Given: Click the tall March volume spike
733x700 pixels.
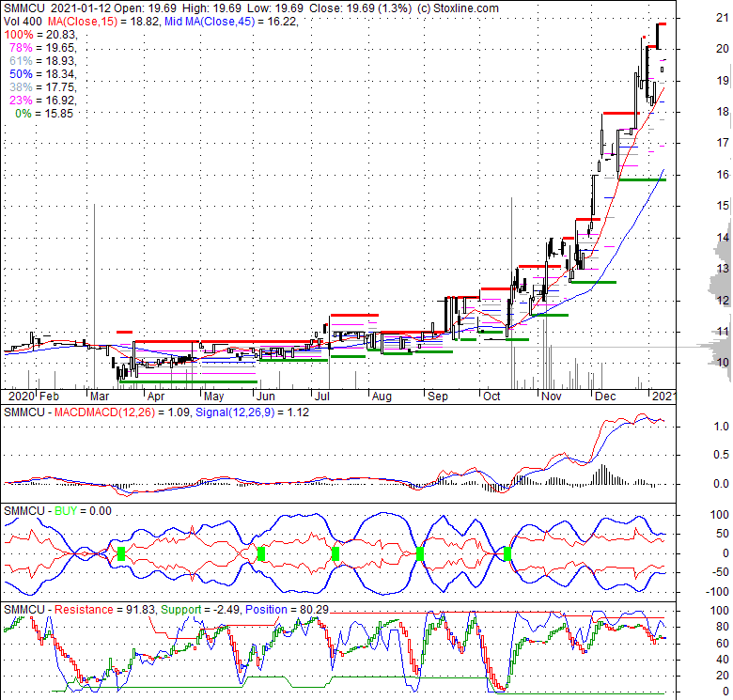Looking at the screenshot, I should [x=94, y=296].
